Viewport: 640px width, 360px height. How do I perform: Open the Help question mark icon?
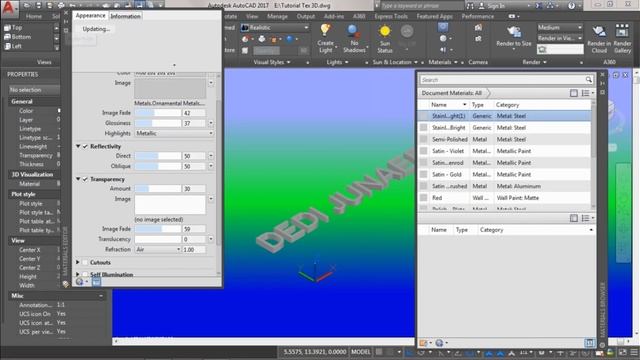[x=571, y=6]
